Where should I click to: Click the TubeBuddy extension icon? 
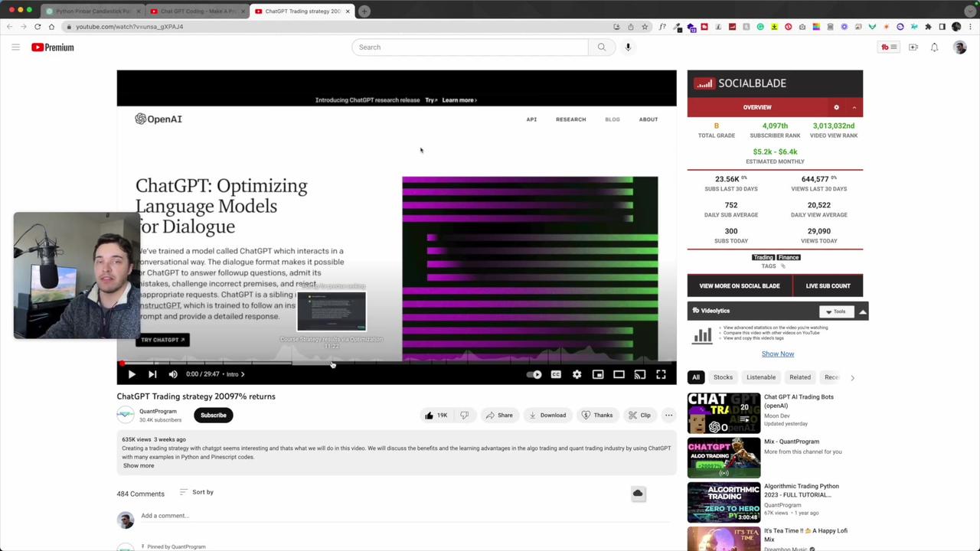tap(886, 47)
